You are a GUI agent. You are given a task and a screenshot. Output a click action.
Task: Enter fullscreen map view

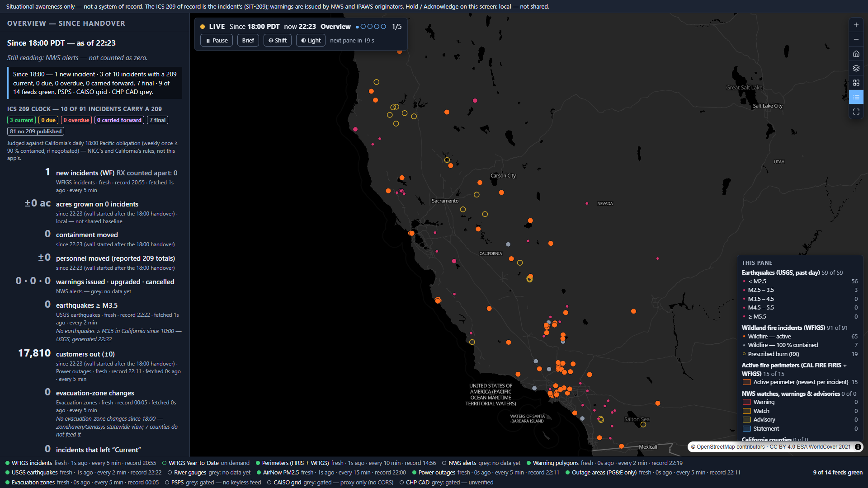[x=856, y=112]
